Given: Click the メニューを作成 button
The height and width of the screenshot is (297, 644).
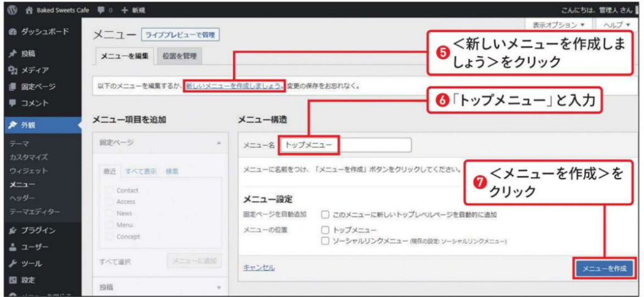Looking at the screenshot, I should click(x=604, y=269).
